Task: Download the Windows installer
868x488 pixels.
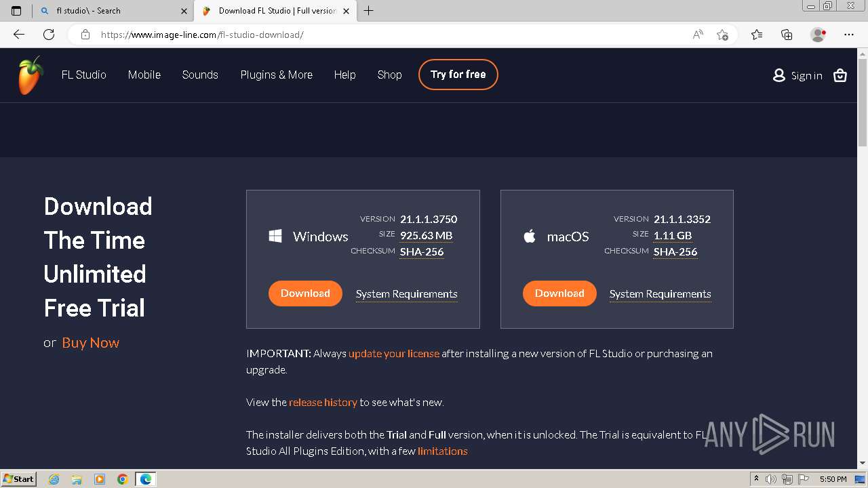Action: click(305, 293)
